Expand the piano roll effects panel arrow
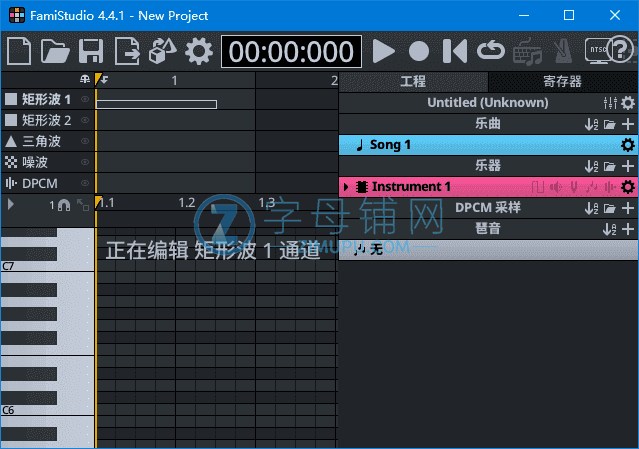 [x=11, y=204]
